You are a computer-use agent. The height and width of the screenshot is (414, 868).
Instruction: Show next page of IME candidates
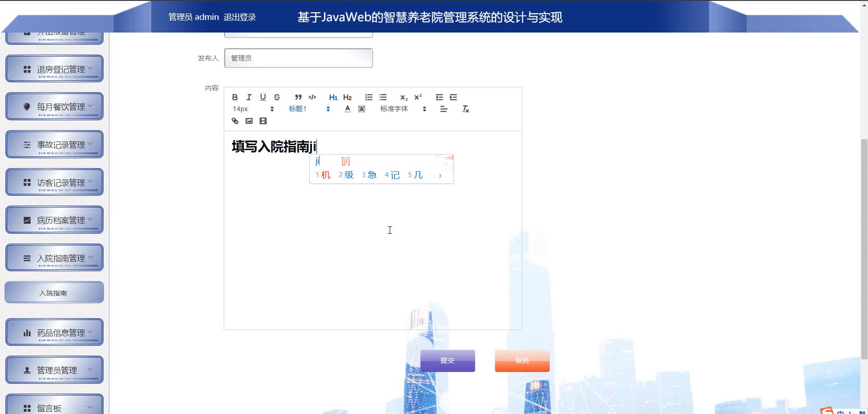coord(440,175)
